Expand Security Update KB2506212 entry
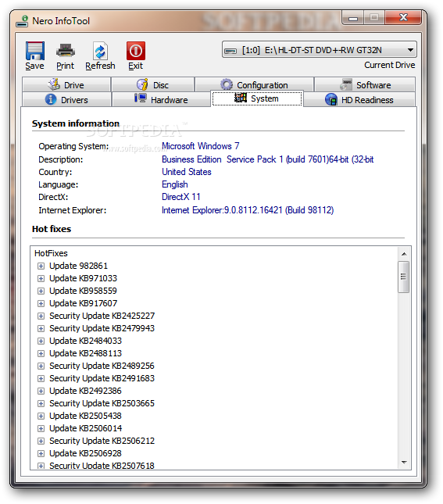 click(x=41, y=441)
